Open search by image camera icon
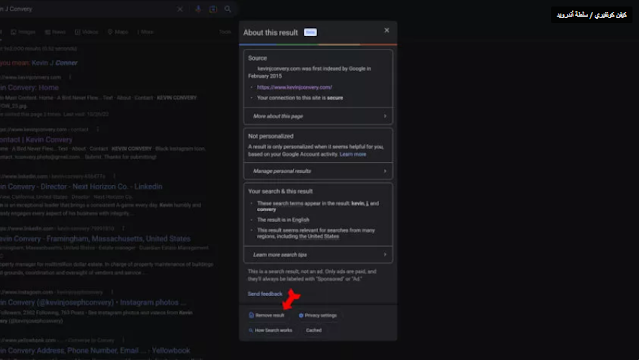Image resolution: width=639 pixels, height=360 pixels. [213, 9]
